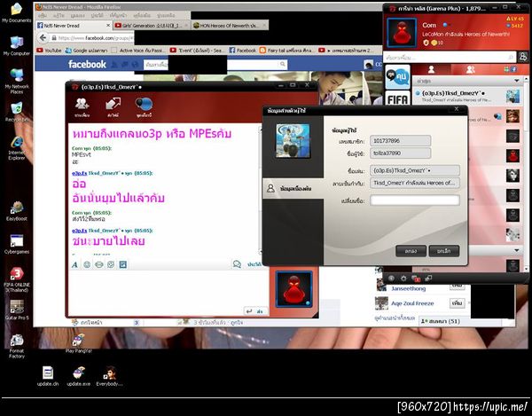This screenshot has width=532, height=416.
Task: Open status dropdown next to Com name
Action: tap(445, 25)
